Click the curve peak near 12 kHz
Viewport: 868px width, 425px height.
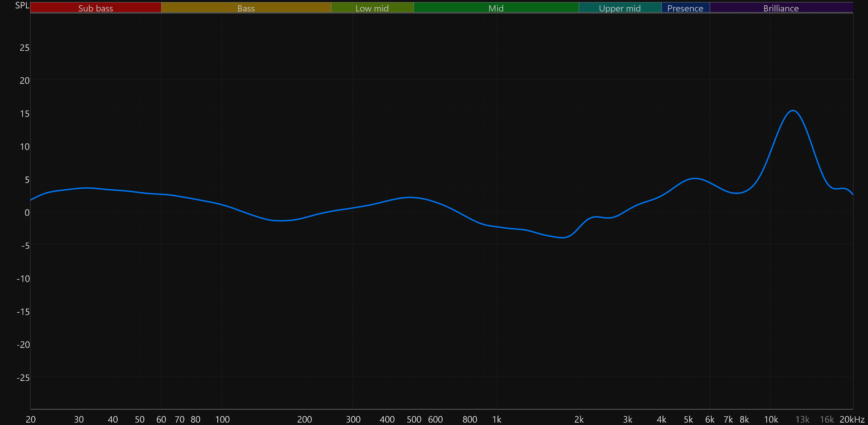pyautogui.click(x=793, y=111)
